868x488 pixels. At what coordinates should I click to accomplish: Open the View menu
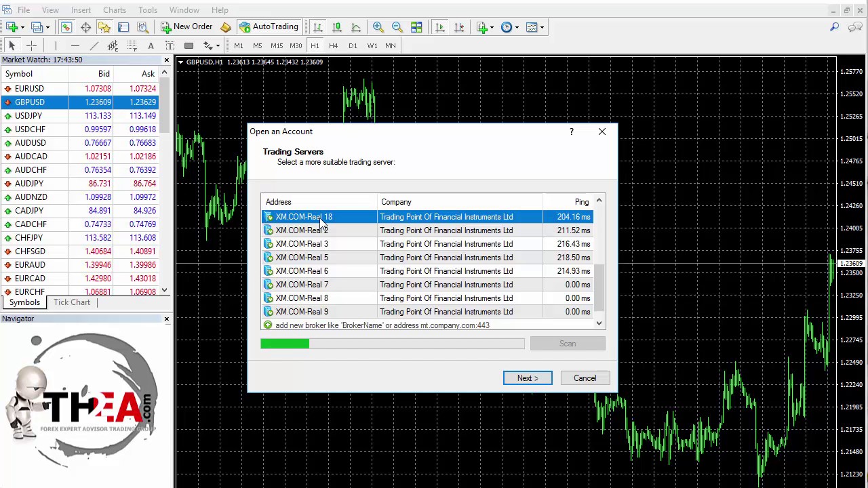[50, 10]
